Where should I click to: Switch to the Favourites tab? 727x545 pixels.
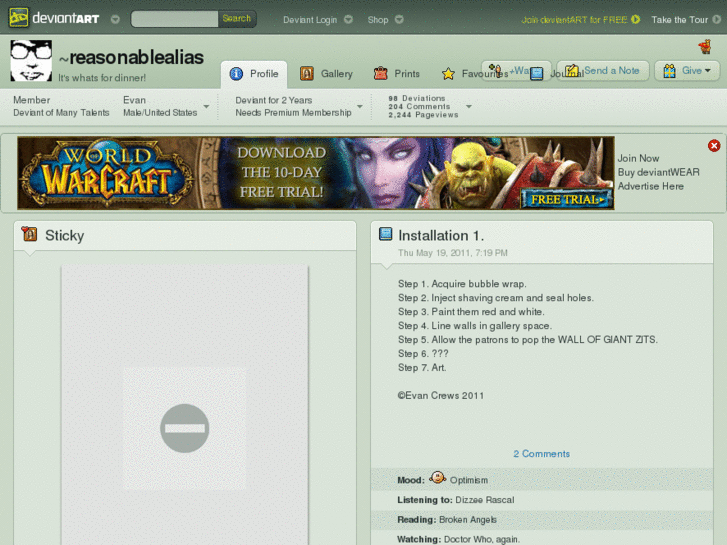click(473, 74)
